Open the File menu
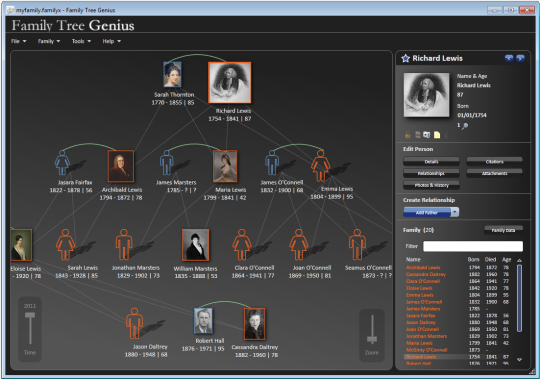The width and height of the screenshot is (540, 379). click(x=19, y=41)
